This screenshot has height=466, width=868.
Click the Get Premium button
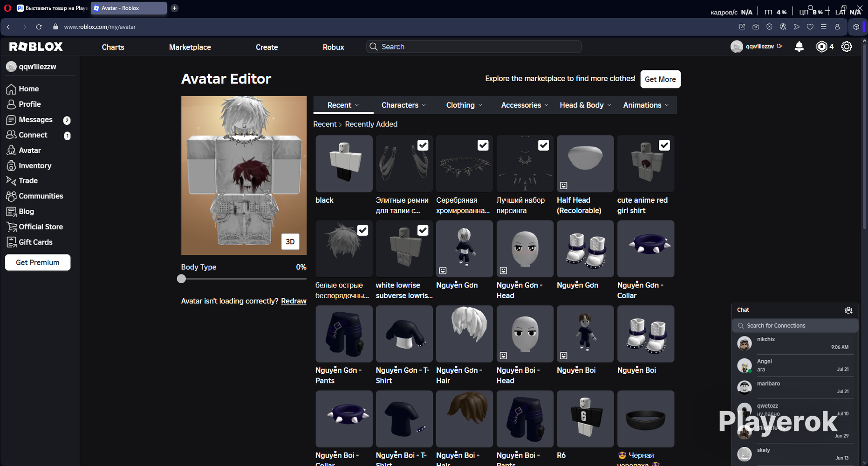(38, 262)
